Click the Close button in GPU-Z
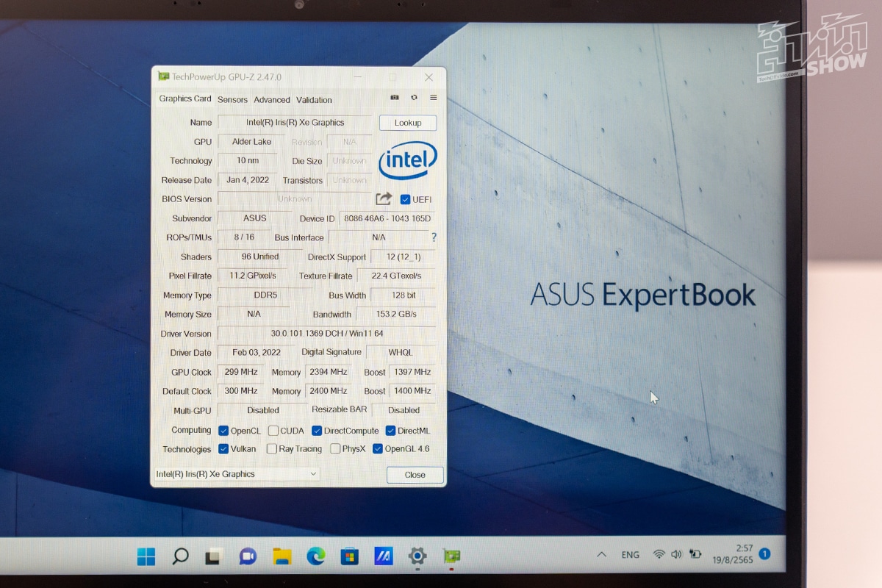Viewport: 882px width, 588px height. point(415,475)
